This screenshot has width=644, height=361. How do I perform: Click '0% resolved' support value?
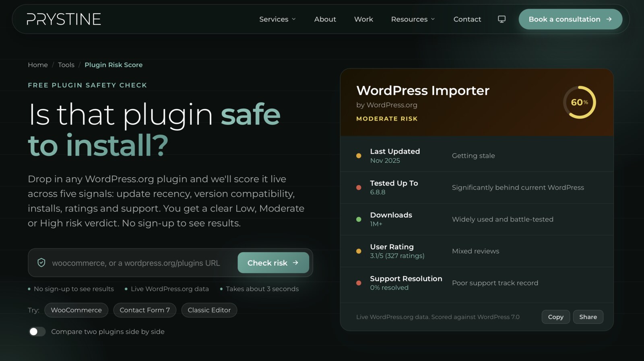tap(389, 287)
